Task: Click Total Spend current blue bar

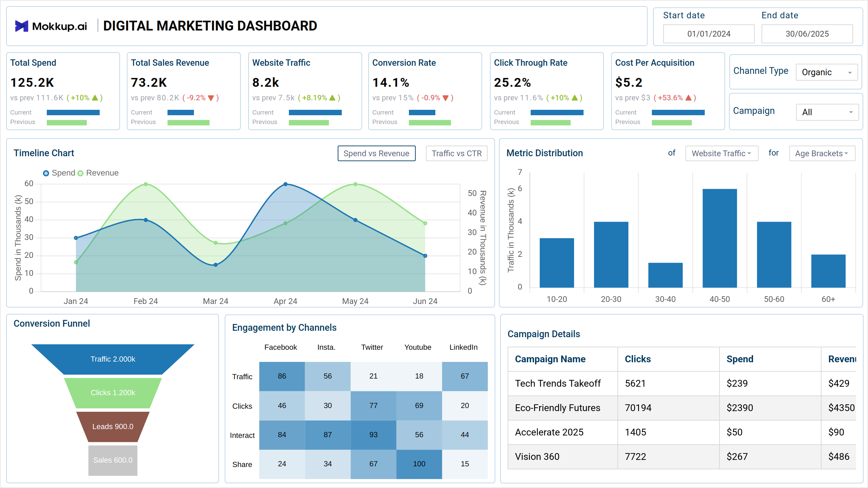Action: (73, 113)
